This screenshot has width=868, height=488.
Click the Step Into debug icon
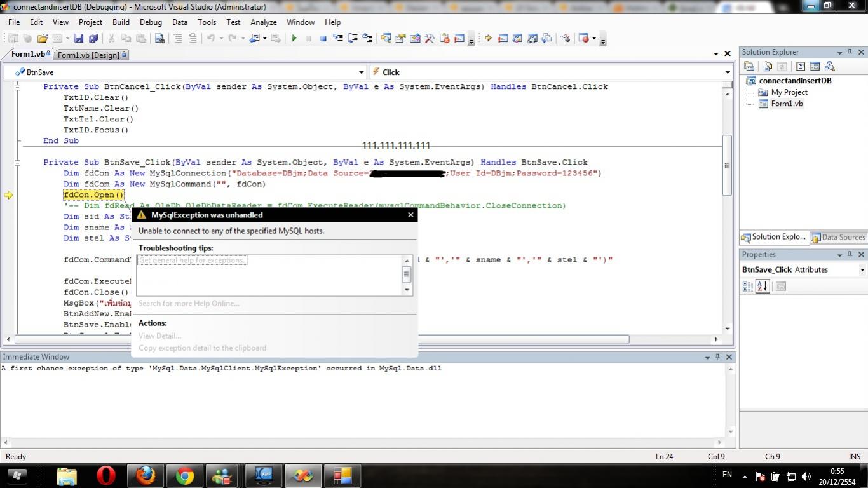(x=338, y=38)
